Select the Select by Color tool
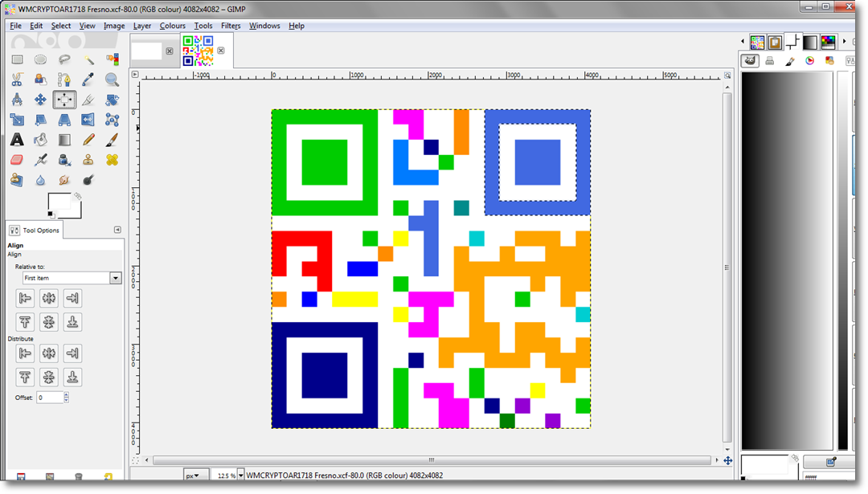The image size is (868, 494). (x=113, y=59)
